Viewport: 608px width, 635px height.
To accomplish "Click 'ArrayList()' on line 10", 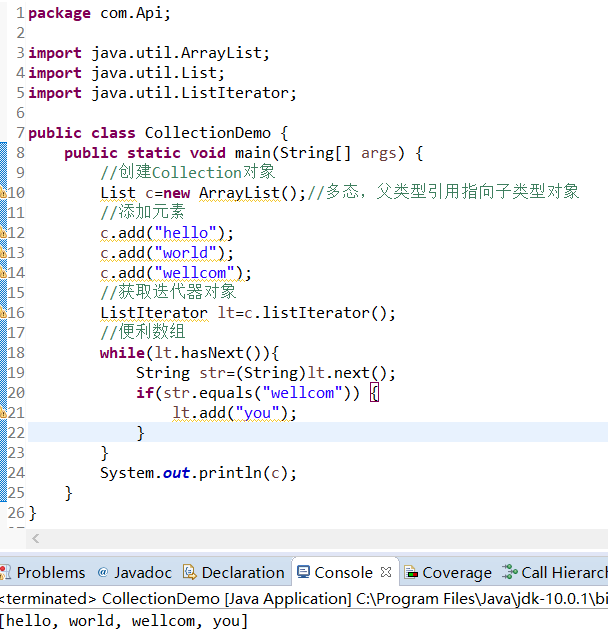I will (x=248, y=193).
